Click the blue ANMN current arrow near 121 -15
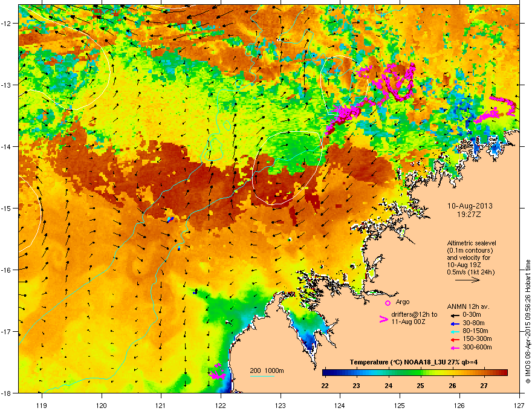532x411 pixels. point(170,220)
